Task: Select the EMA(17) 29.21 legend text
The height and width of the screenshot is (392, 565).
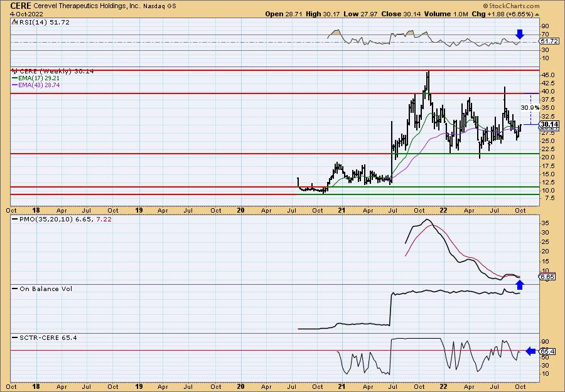Action: [39, 78]
